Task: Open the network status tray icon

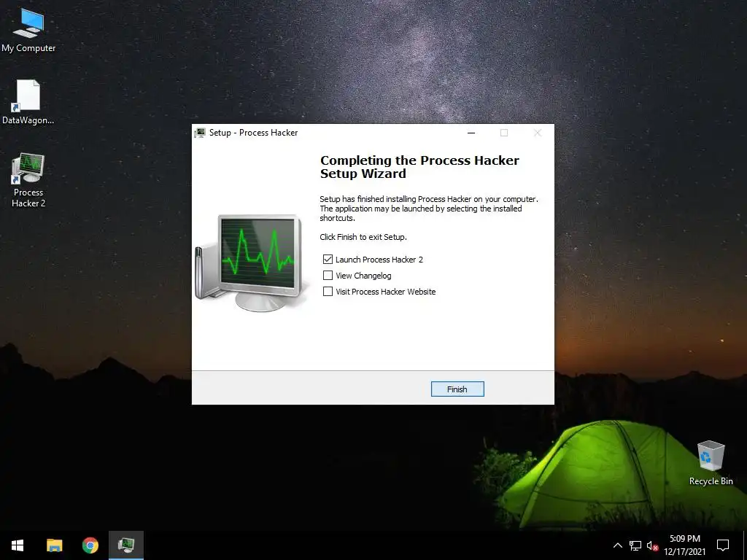Action: (x=635, y=545)
